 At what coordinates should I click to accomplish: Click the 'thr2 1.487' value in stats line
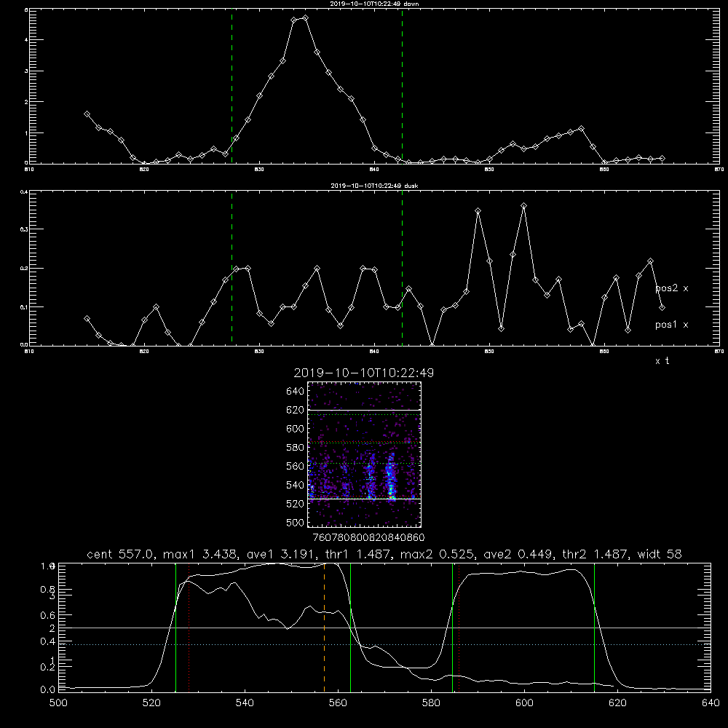click(596, 554)
